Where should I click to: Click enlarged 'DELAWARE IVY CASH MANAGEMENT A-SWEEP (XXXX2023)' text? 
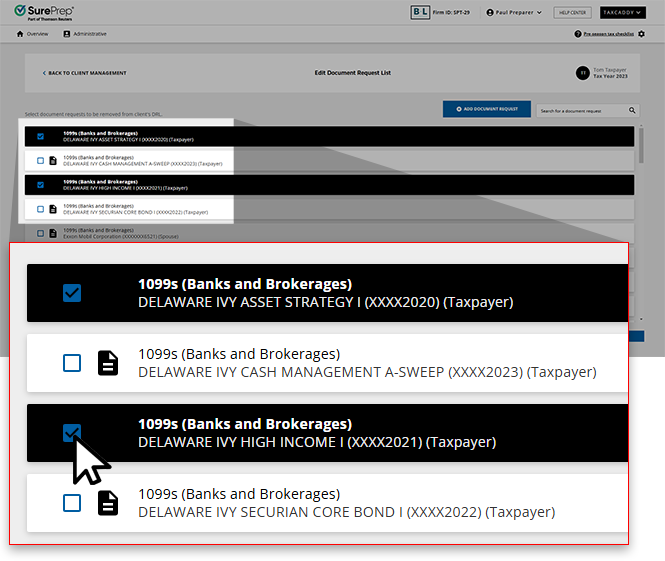(331, 372)
